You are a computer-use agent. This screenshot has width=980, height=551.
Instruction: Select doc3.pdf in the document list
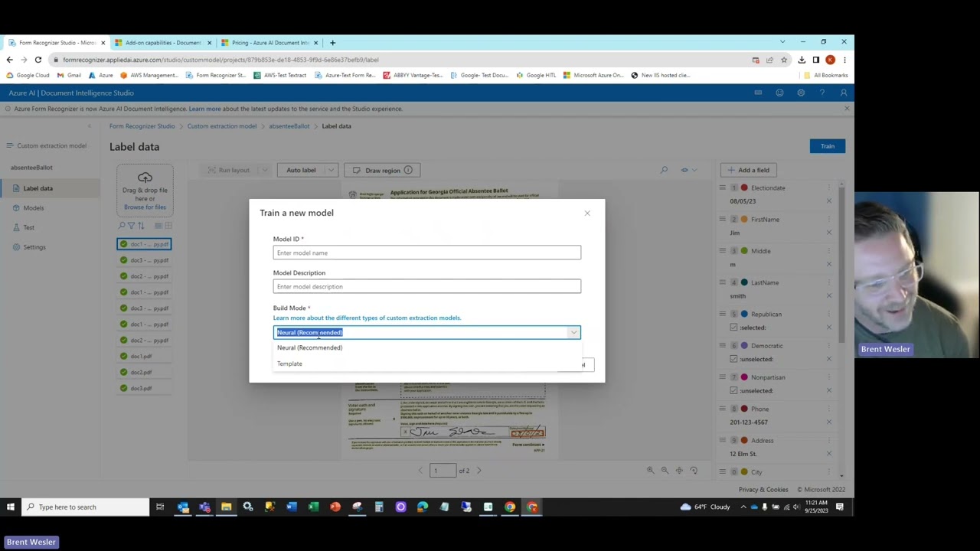(144, 388)
